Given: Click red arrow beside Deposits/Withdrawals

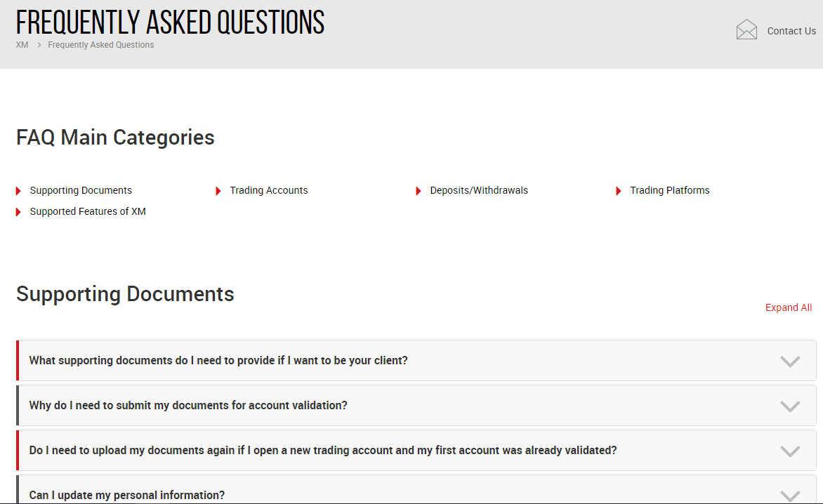Looking at the screenshot, I should click(419, 191).
